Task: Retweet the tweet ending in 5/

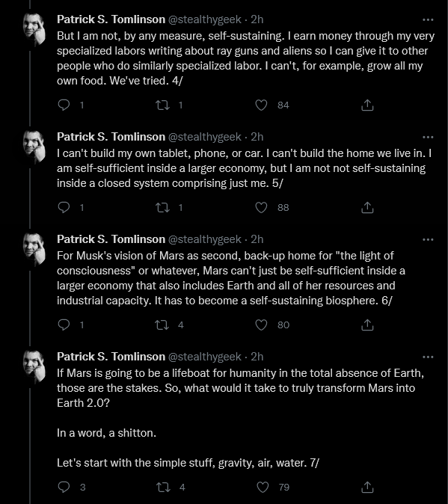Action: [162, 208]
